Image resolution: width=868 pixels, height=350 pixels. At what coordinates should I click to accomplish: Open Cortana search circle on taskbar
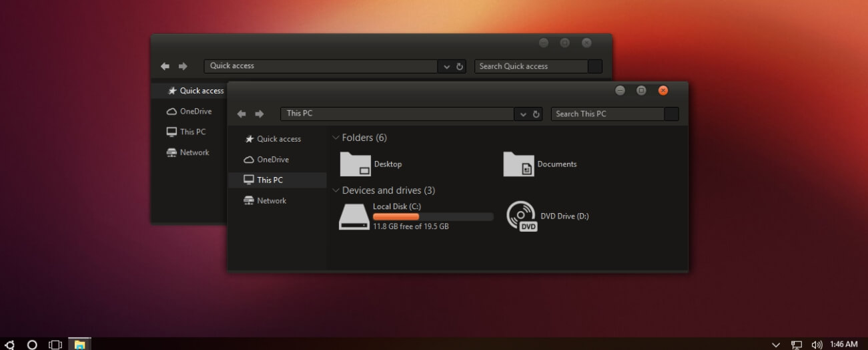[x=32, y=345]
